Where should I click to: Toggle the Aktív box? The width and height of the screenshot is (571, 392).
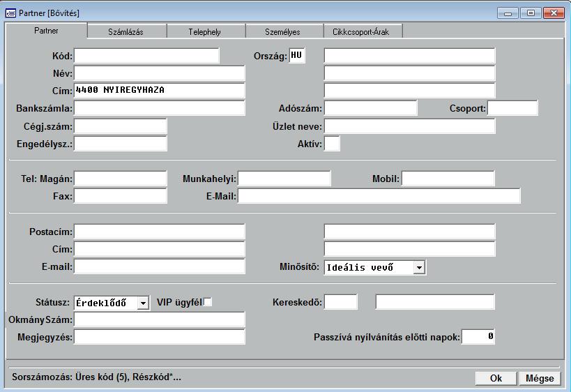332,144
